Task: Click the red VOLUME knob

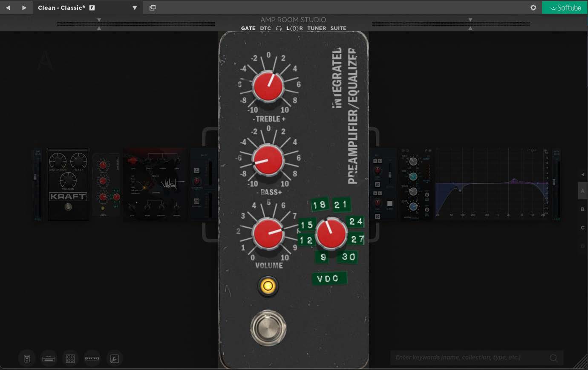Action: tap(268, 234)
